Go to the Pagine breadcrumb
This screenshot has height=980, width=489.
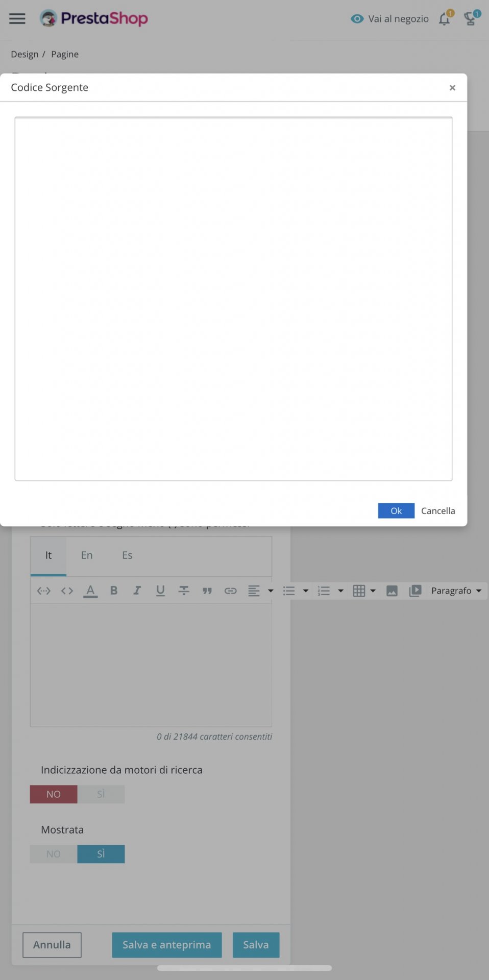[65, 54]
